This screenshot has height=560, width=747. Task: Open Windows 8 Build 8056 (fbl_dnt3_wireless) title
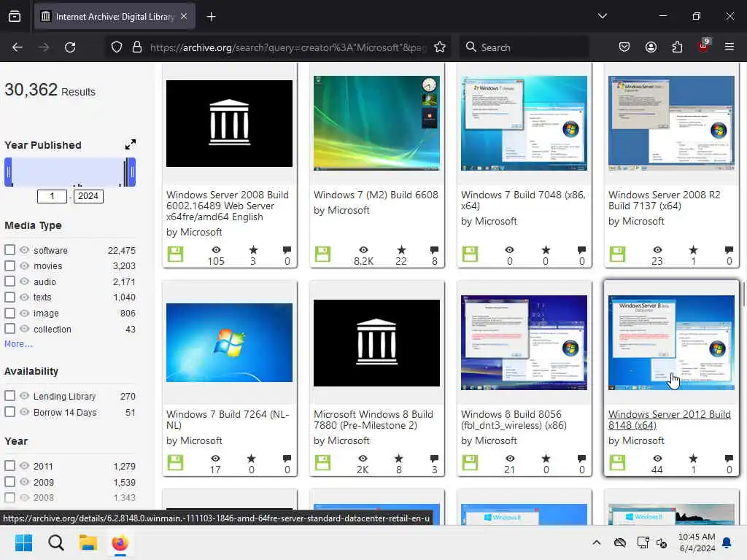click(x=514, y=419)
